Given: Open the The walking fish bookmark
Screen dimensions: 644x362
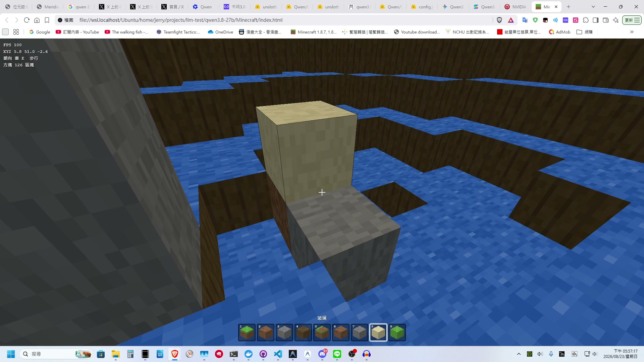Looking at the screenshot, I should (126, 32).
